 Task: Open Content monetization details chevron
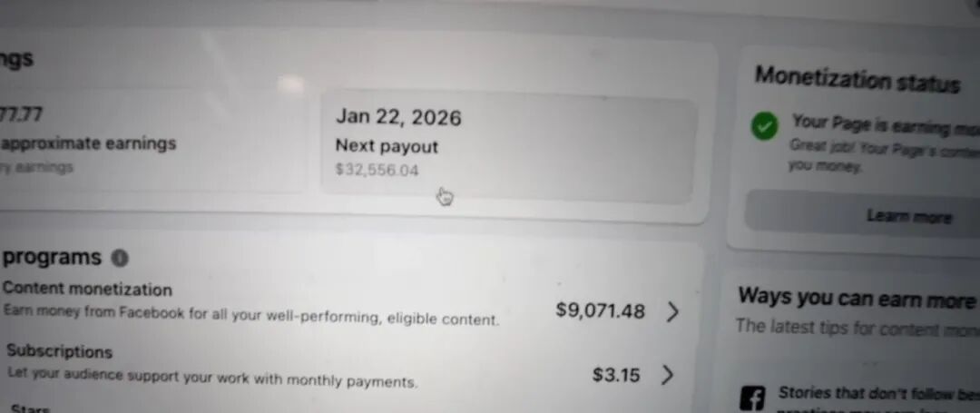pos(672,311)
